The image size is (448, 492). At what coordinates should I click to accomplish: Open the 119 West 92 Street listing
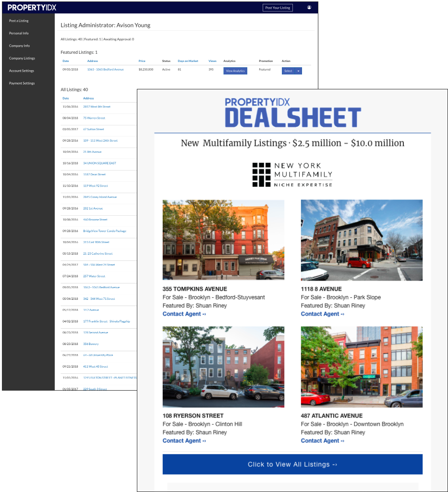pos(95,186)
